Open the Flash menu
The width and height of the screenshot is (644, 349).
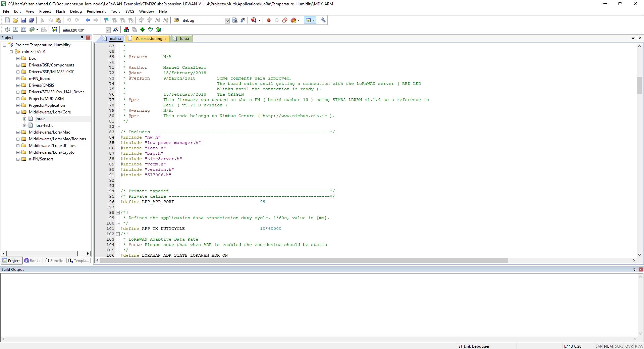pyautogui.click(x=60, y=11)
